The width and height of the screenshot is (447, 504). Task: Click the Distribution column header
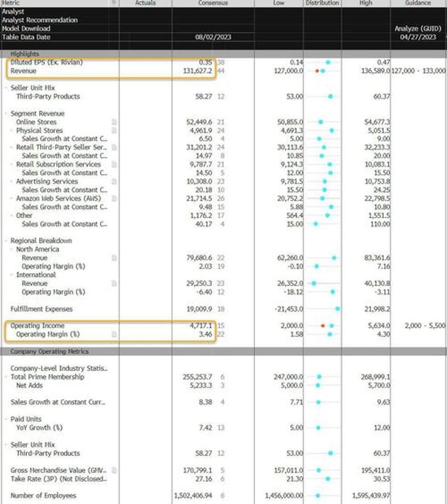[x=322, y=3]
